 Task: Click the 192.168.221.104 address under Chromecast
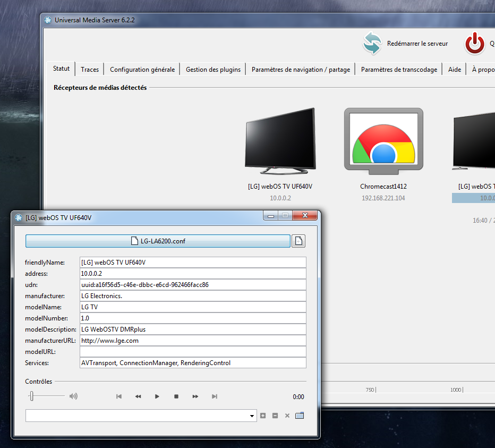click(383, 198)
